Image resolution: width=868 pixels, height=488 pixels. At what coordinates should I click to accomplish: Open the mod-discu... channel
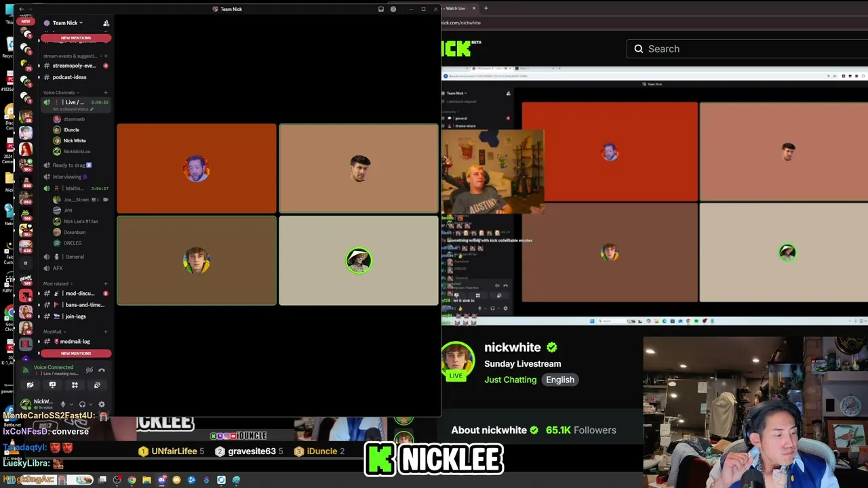75,293
